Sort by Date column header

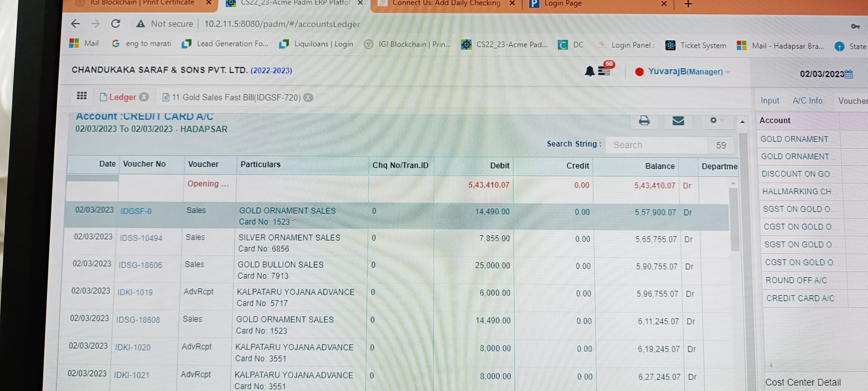pyautogui.click(x=107, y=164)
